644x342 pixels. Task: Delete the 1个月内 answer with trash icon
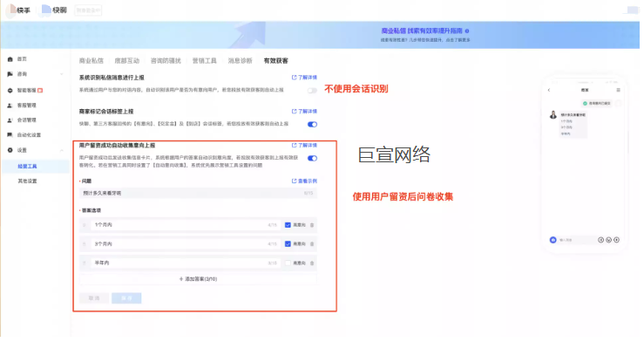(312, 225)
